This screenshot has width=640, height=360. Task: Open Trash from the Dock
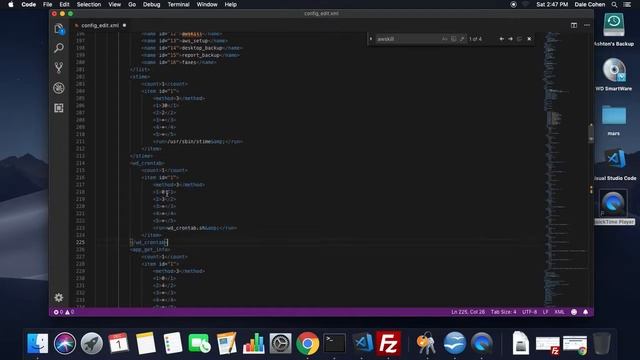click(x=602, y=343)
